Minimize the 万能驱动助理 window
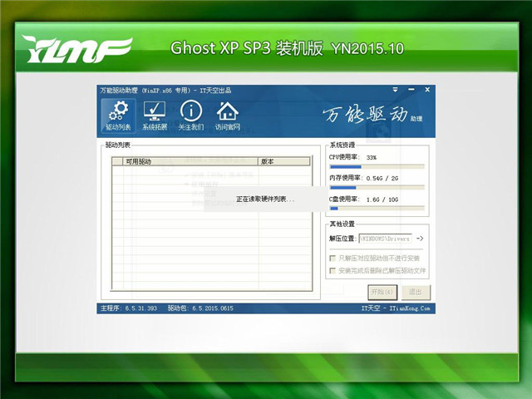The width and height of the screenshot is (532, 399). click(x=411, y=90)
